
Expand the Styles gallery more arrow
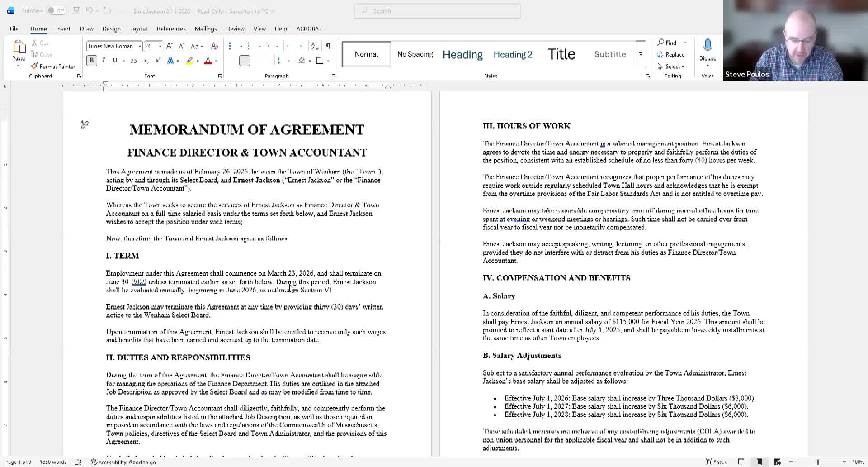pos(641,54)
